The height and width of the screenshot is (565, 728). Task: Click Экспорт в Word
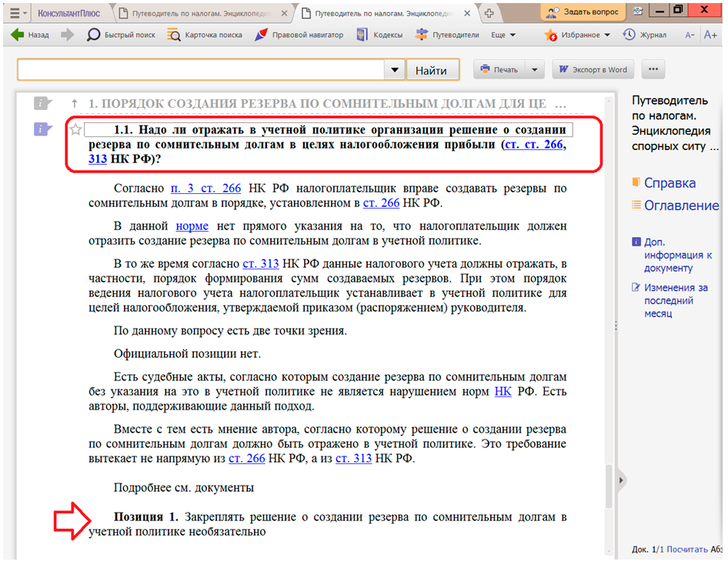point(593,69)
